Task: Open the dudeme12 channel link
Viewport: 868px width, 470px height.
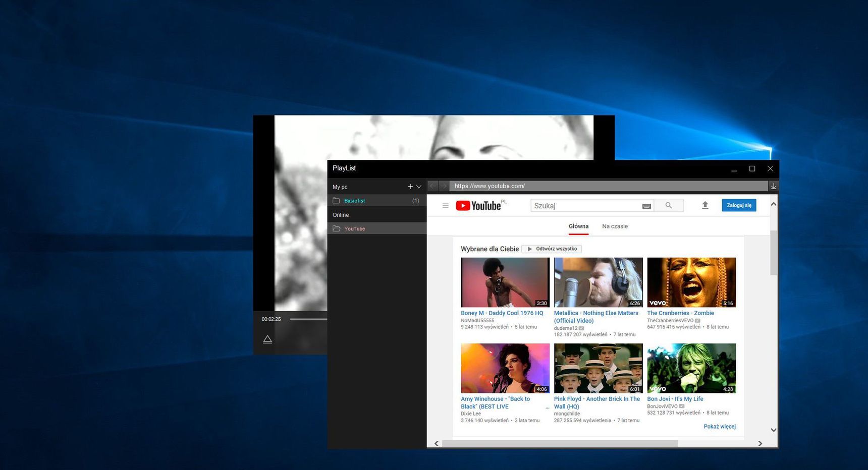Action: (x=566, y=328)
